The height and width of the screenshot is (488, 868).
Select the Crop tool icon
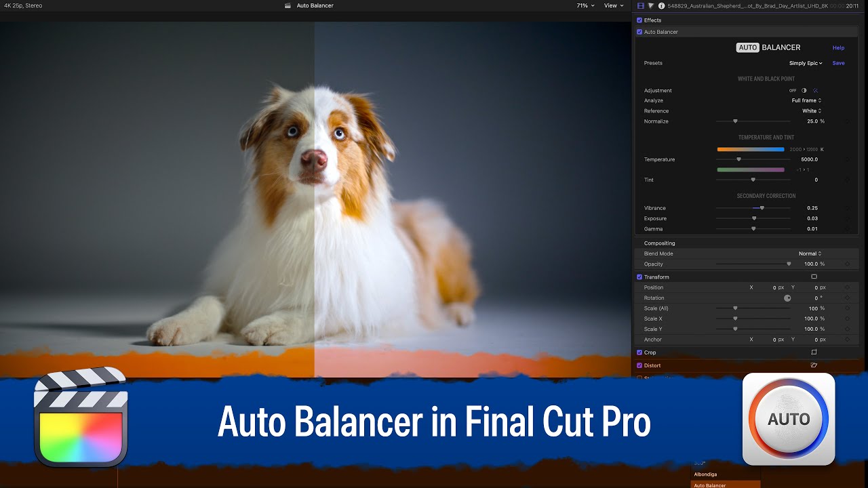tap(813, 352)
